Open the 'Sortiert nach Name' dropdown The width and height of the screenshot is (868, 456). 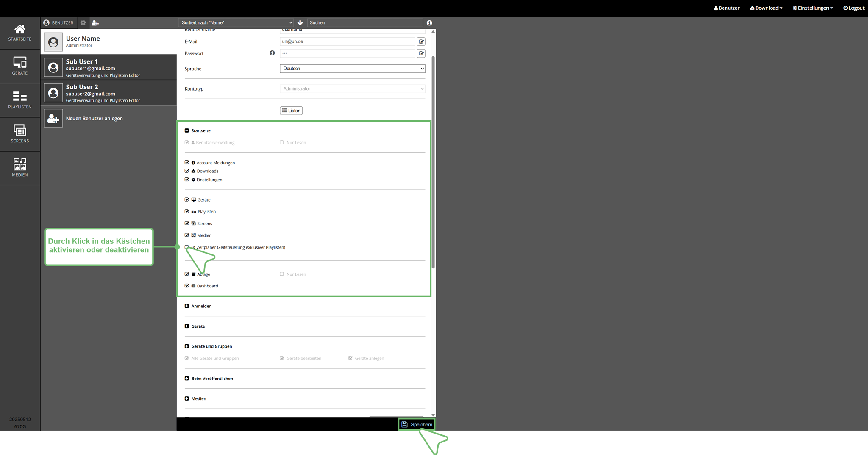tap(236, 23)
